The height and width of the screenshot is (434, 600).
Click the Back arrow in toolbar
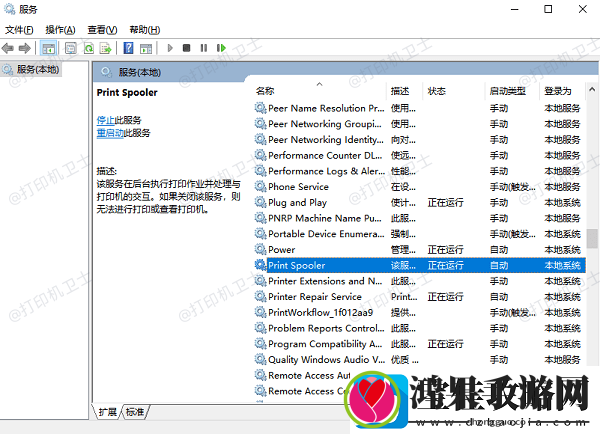[x=8, y=48]
